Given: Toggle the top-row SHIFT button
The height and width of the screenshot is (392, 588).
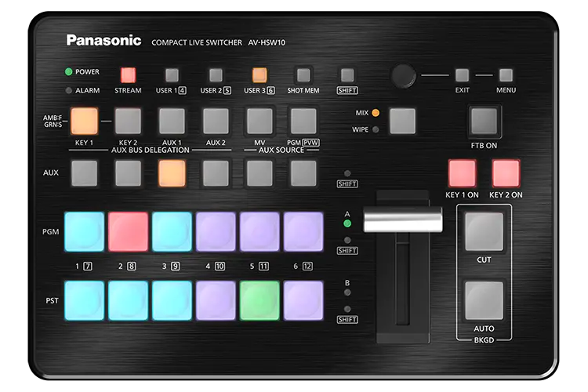Looking at the screenshot, I should [347, 75].
